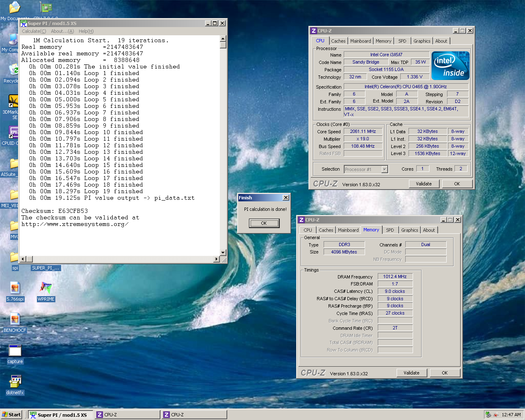This screenshot has height=420, width=525.
Task: Open the capture program icon
Action: tap(15, 350)
